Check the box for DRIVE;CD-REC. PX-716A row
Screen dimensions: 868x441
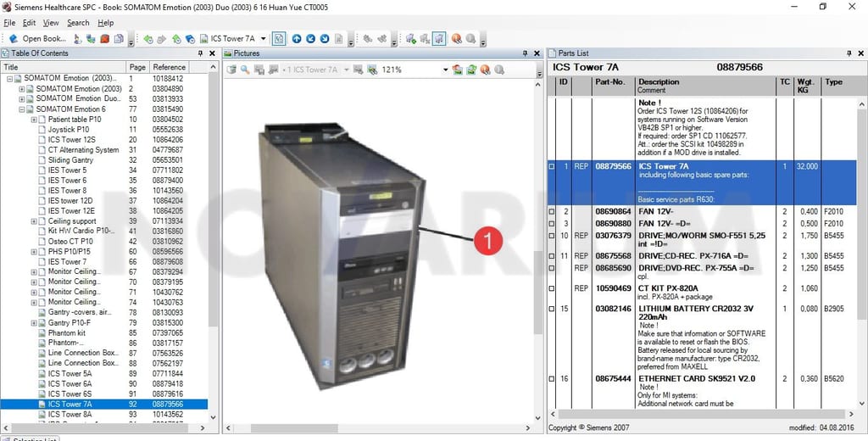(551, 256)
